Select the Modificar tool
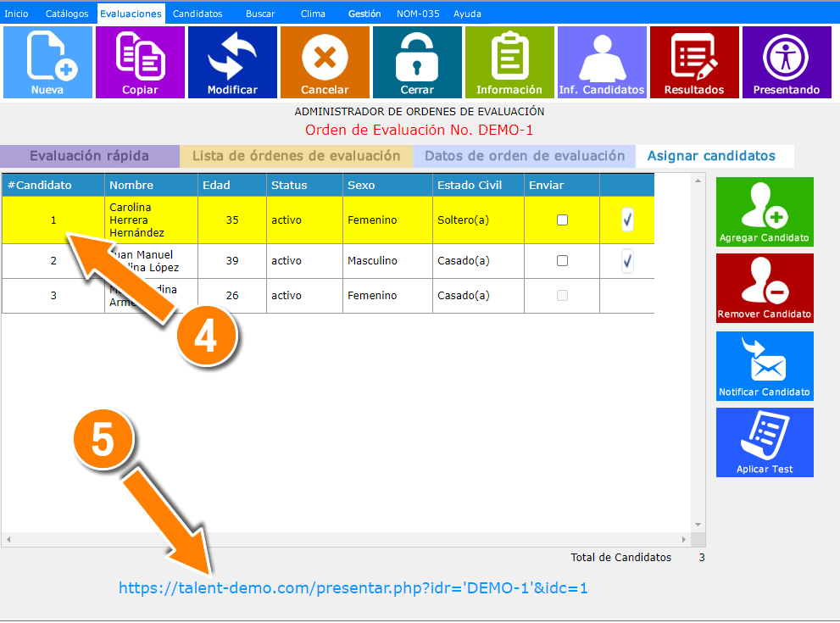Screen dimensions: 840x623 (x=232, y=62)
